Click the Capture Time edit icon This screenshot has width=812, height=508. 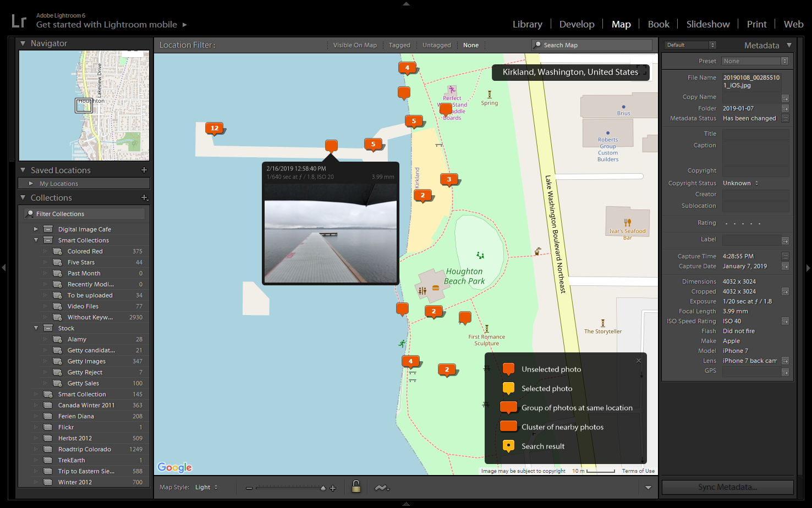tap(785, 256)
